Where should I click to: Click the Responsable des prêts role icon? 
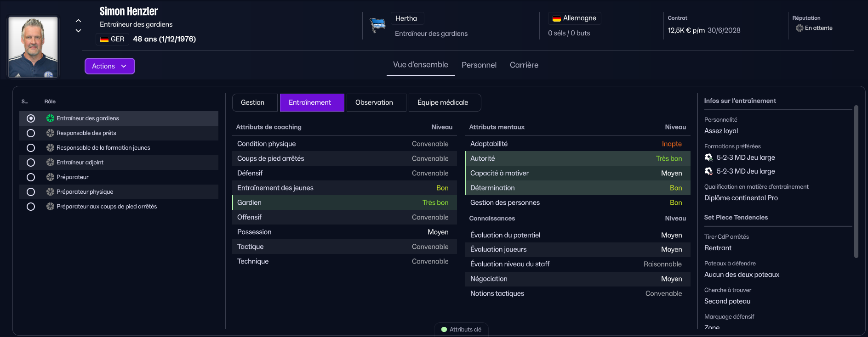tap(50, 133)
